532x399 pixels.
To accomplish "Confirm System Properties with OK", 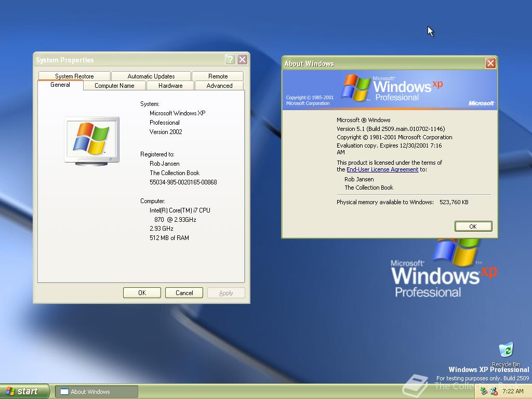I will click(x=142, y=293).
